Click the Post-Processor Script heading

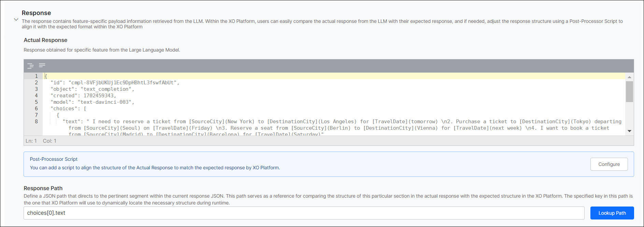(x=54, y=159)
